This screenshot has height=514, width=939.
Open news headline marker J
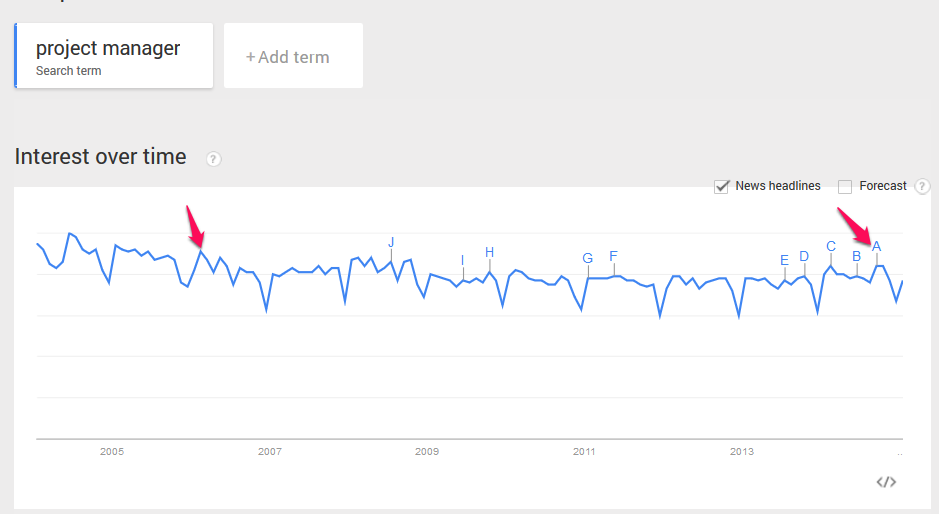click(x=391, y=242)
